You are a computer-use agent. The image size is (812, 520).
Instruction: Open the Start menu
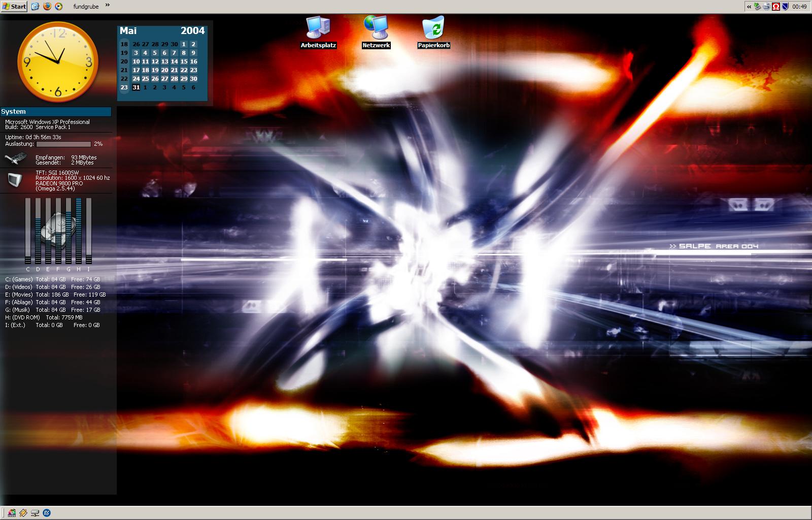coord(14,7)
